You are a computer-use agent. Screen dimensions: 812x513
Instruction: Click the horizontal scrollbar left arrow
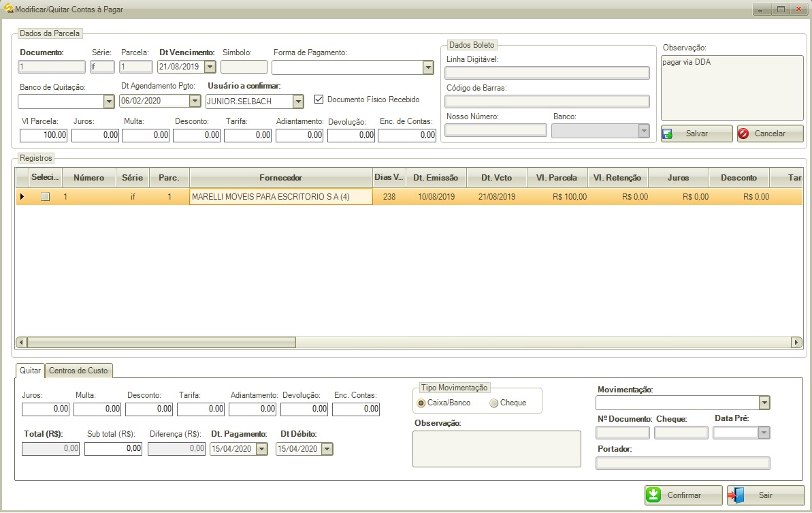21,342
